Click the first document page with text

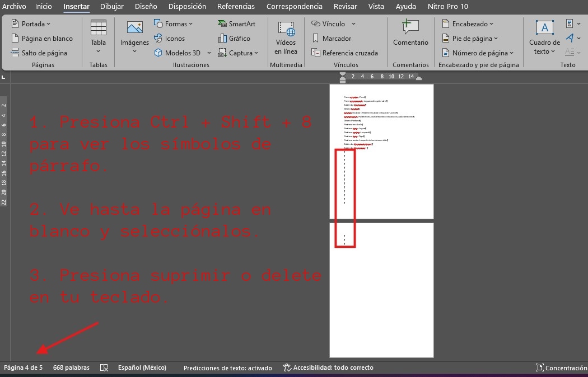point(381,151)
